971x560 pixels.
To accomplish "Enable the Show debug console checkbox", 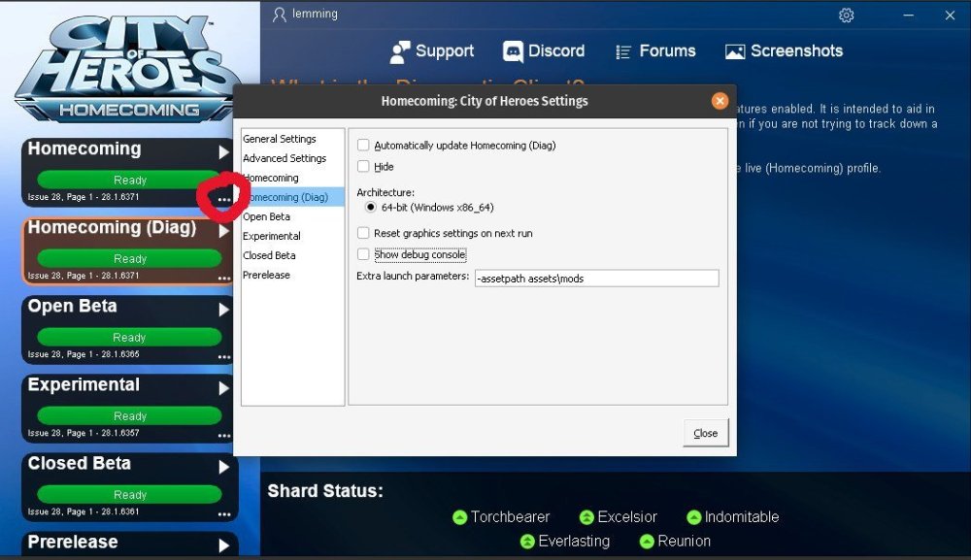I will pyautogui.click(x=363, y=254).
